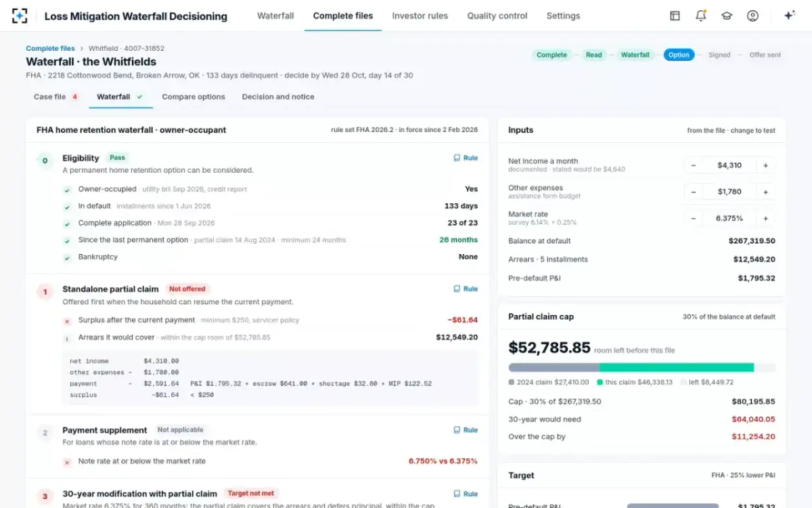This screenshot has height=508, width=812.
Task: Open the user account icon
Action: point(752,16)
